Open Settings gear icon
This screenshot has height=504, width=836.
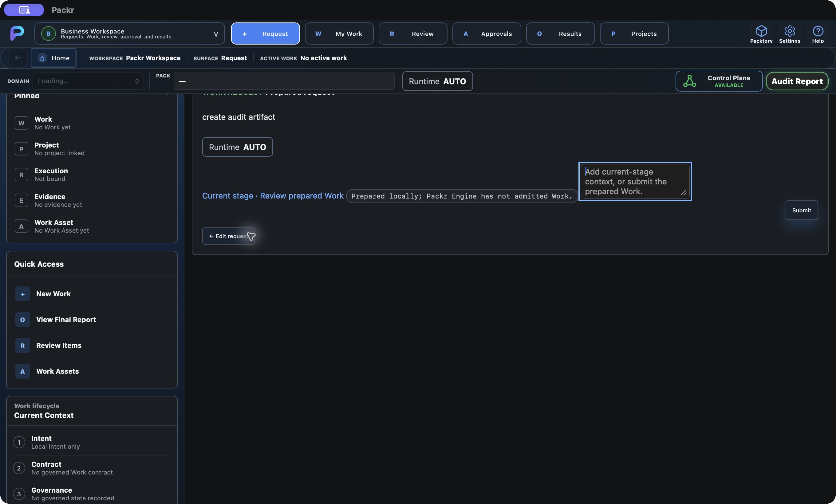coord(790,31)
